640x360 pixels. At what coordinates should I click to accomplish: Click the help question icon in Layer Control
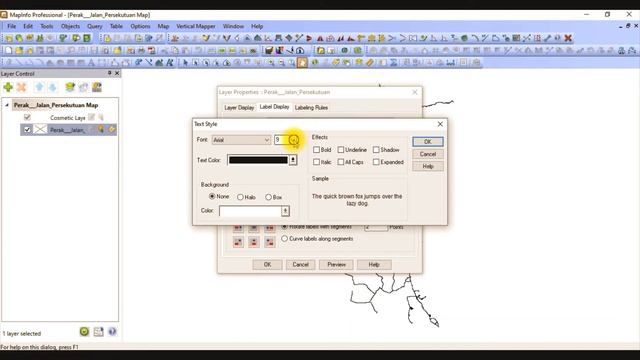click(112, 331)
